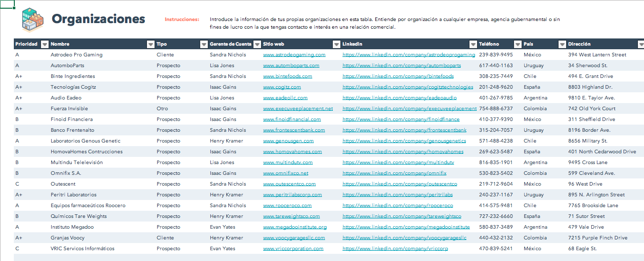Select the 7215 Purple Finch Drive cell

597,238
